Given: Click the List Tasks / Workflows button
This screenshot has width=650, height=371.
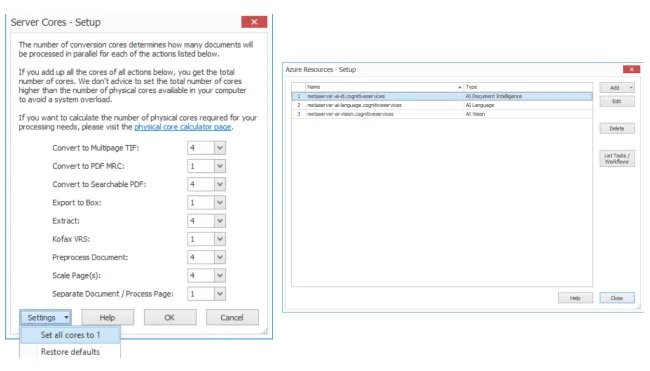Looking at the screenshot, I should [x=617, y=159].
